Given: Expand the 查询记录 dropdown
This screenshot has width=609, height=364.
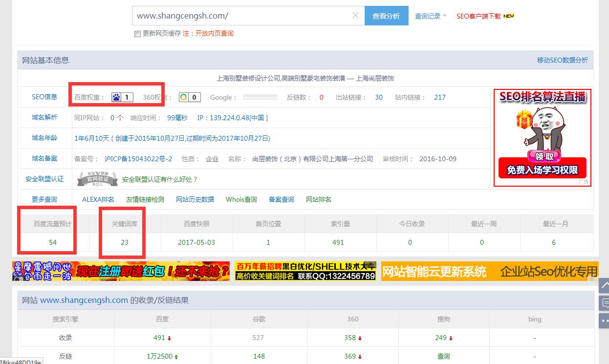Looking at the screenshot, I should point(431,16).
